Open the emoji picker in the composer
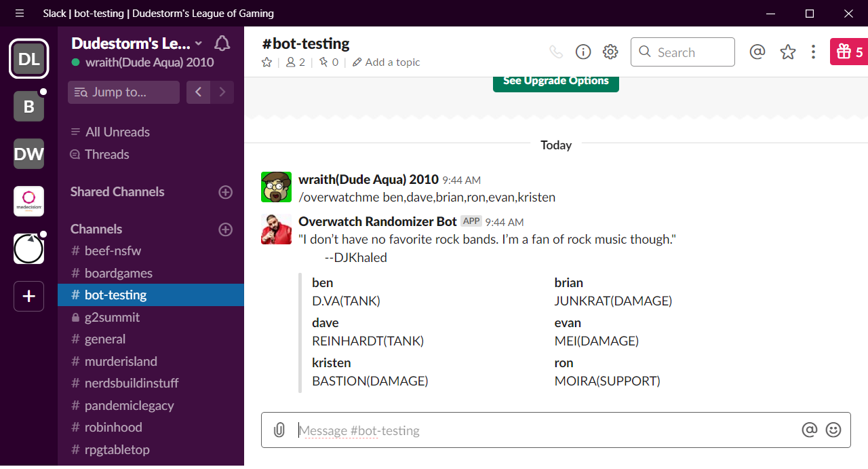 834,430
